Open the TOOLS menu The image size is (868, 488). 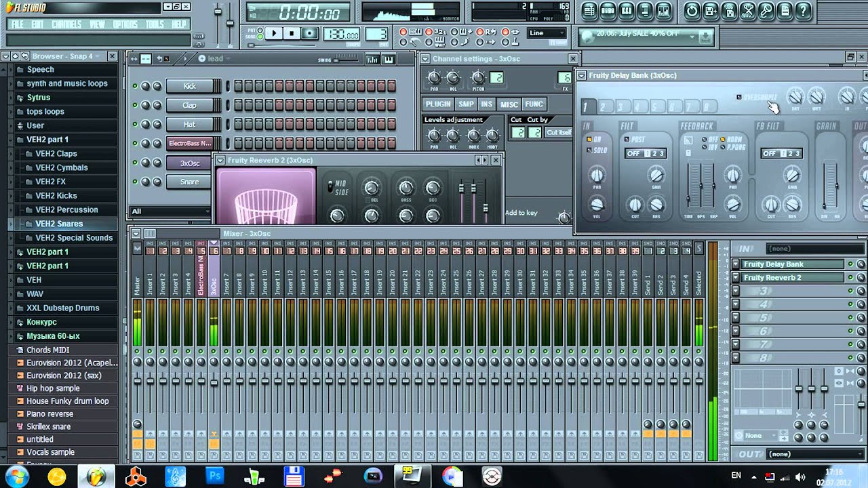pyautogui.click(x=155, y=24)
